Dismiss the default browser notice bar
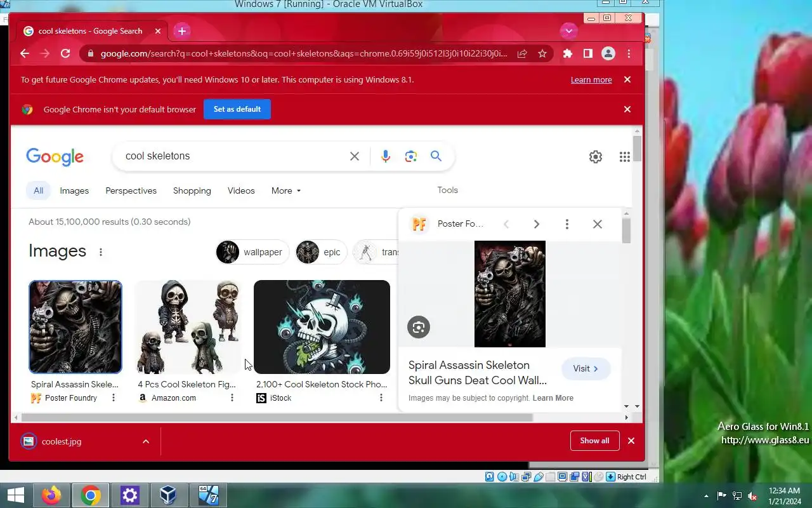This screenshot has height=508, width=812. [627, 109]
